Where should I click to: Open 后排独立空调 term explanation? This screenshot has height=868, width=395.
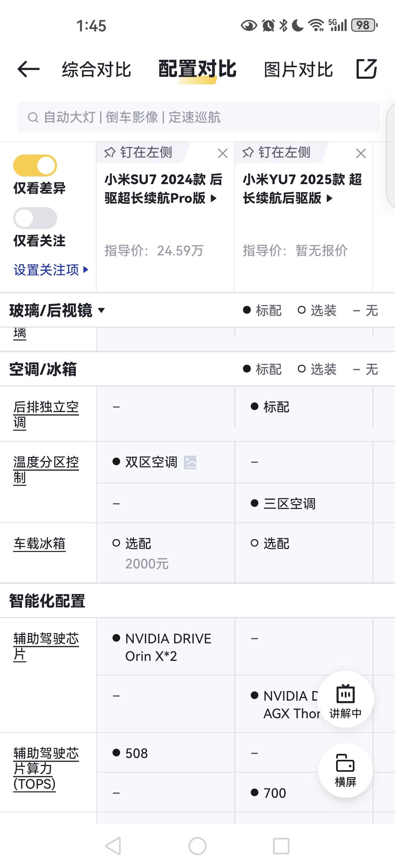point(46,415)
